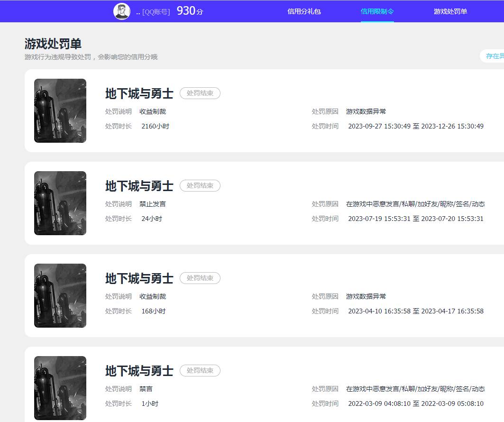The width and height of the screenshot is (504, 422).
Task: Click 地下城与勇士 title on the 168小时 card
Action: [139, 278]
